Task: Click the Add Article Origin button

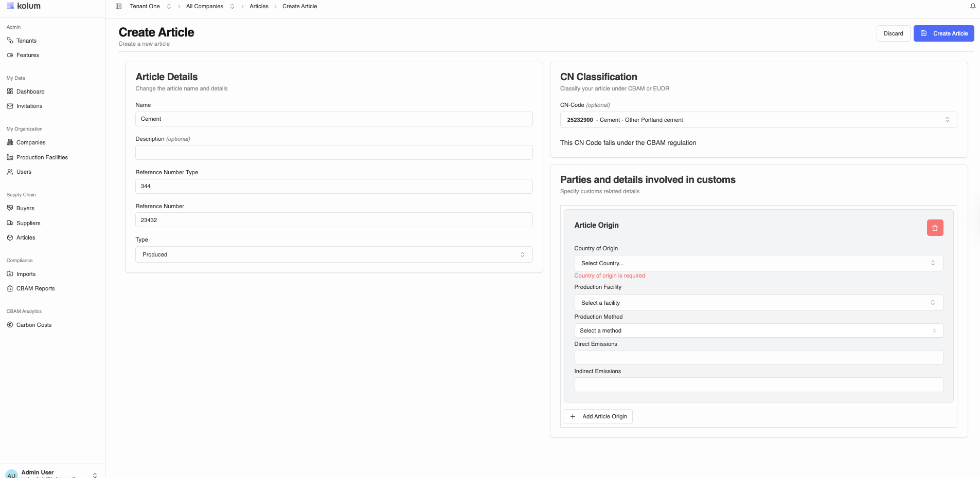Action: [598, 416]
